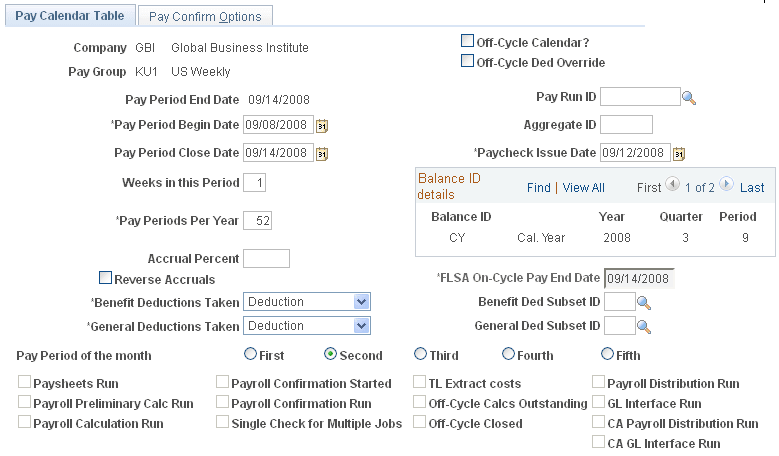Look up General Ded Subset ID
The image size is (779, 456).
[644, 326]
